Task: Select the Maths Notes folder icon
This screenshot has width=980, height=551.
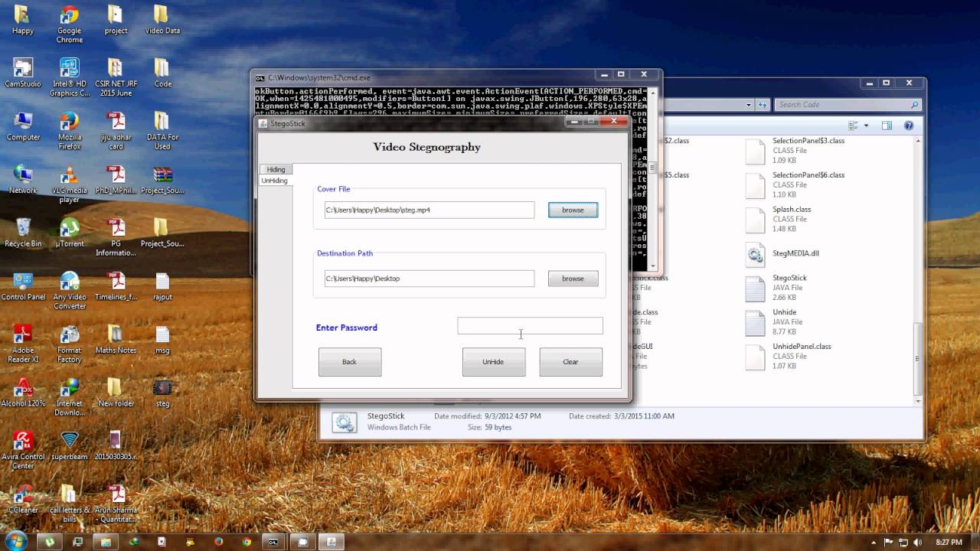Action: tap(116, 339)
